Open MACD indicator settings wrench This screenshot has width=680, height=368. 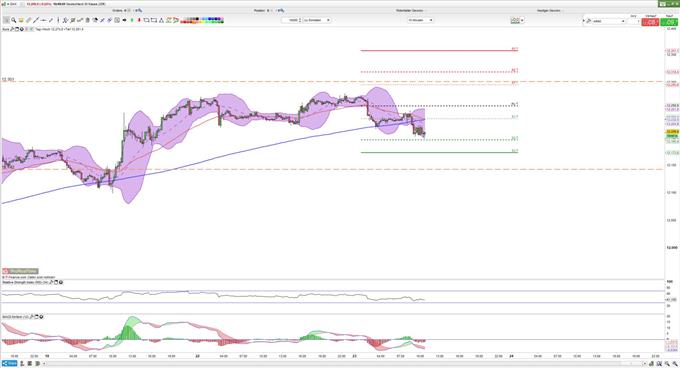(x=32, y=317)
